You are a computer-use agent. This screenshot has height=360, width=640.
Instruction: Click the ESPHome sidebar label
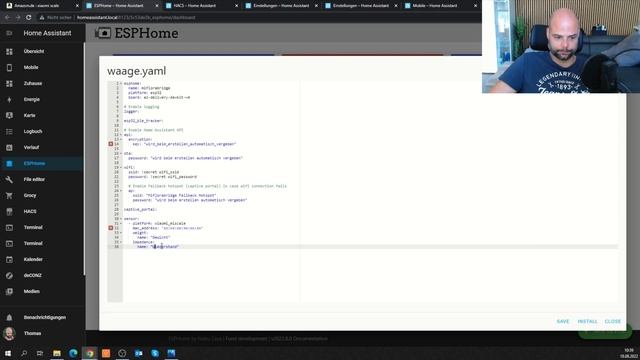point(34,164)
